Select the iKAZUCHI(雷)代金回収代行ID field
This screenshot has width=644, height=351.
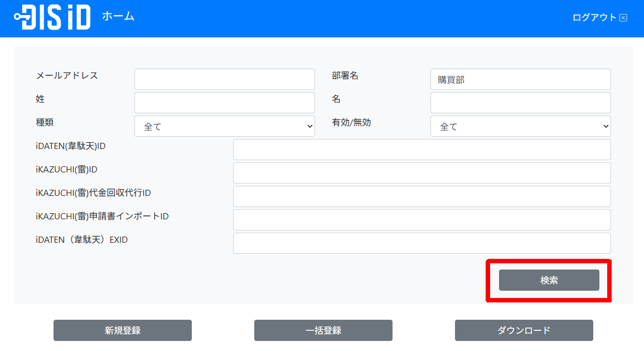tap(422, 196)
